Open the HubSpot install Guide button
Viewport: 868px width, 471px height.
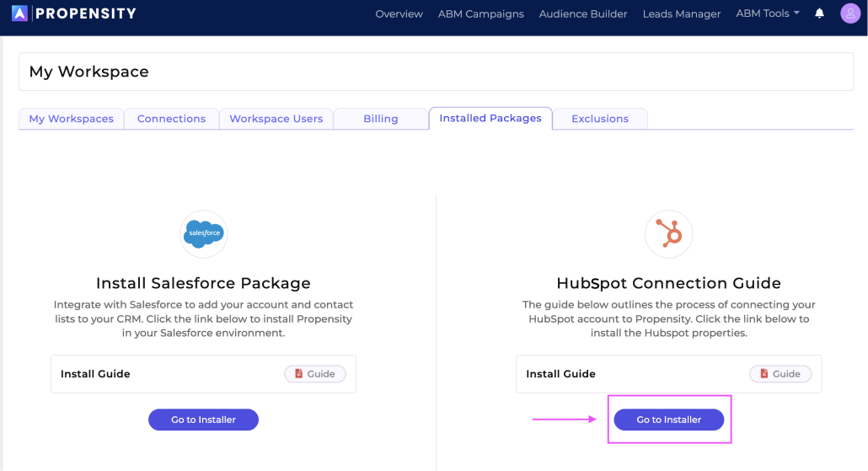(x=780, y=374)
